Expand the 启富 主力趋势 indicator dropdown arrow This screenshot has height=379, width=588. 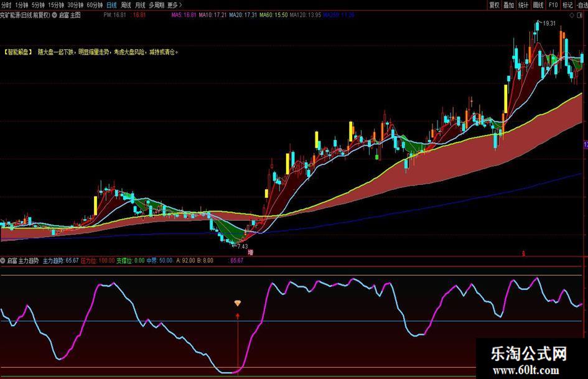coord(2,260)
